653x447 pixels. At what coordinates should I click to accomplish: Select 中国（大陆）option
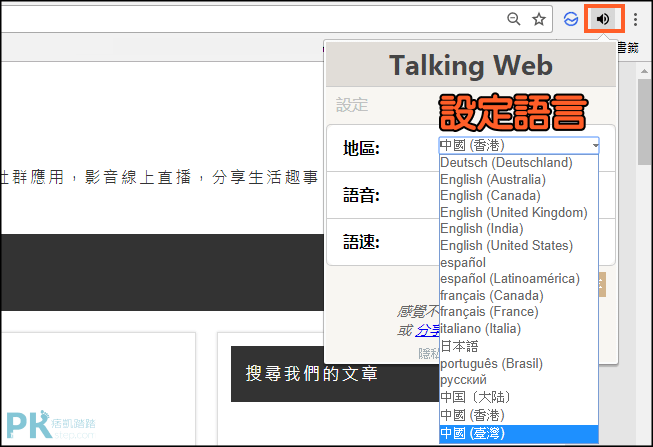[x=519, y=397]
